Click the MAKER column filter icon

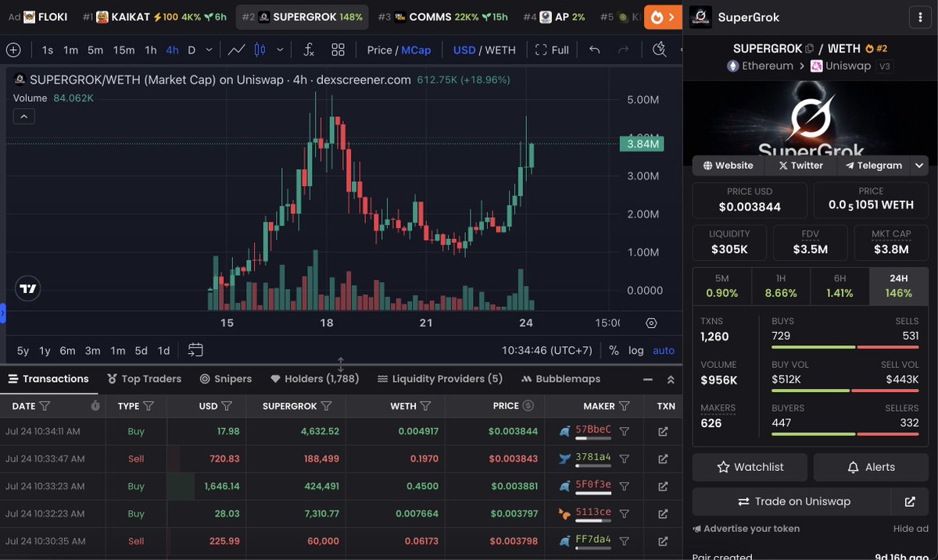click(625, 406)
